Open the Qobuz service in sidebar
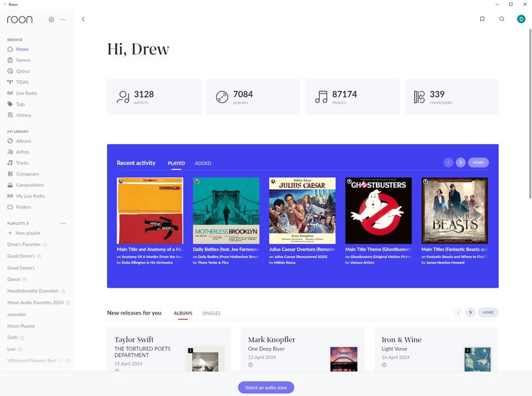The height and width of the screenshot is (396, 532). coord(23,71)
